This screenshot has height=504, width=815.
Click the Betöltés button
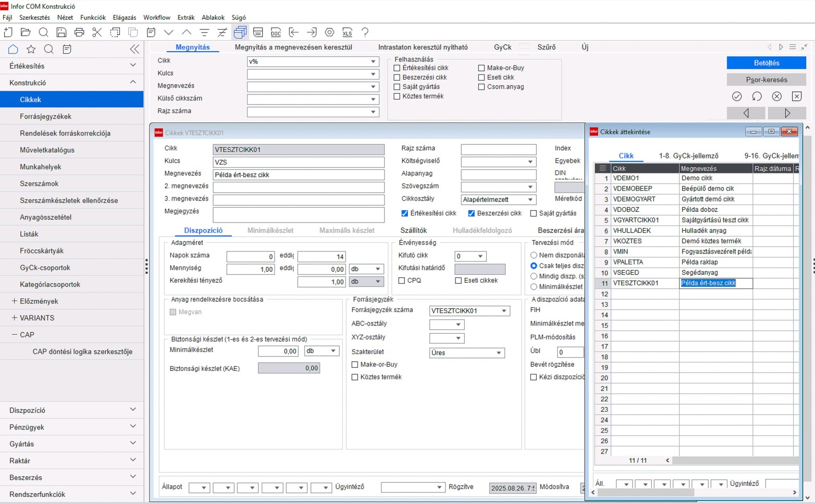click(x=766, y=63)
